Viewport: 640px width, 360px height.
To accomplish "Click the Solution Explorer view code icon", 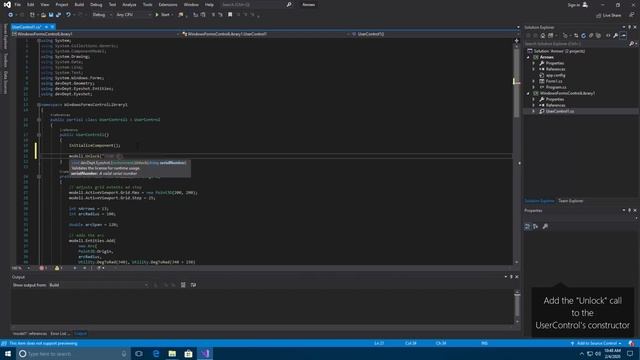I will 608,36.
